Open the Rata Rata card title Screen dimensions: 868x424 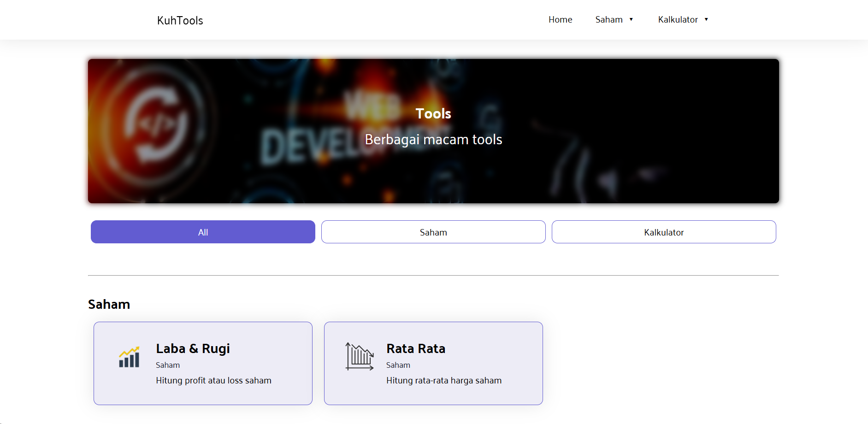pyautogui.click(x=416, y=348)
